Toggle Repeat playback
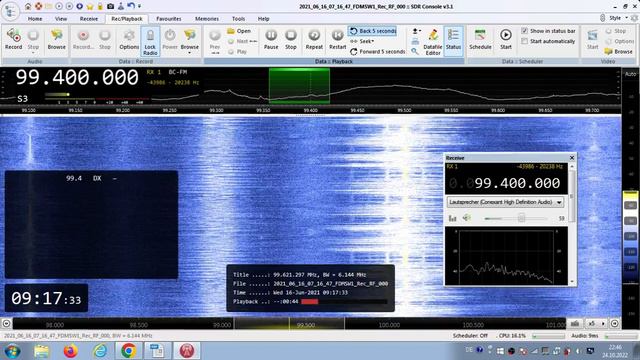The width and height of the screenshot is (640, 360). 314,40
